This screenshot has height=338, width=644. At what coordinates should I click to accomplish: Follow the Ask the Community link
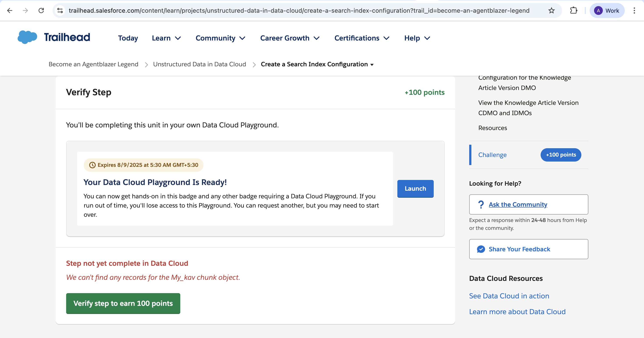coord(518,204)
